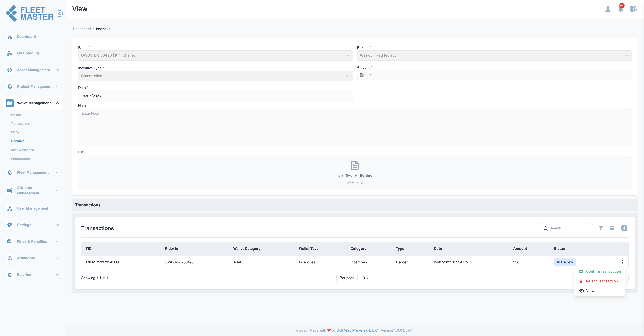Collapse the Transactions section chevron
Viewport: 644px width, 336px height.
pos(632,205)
